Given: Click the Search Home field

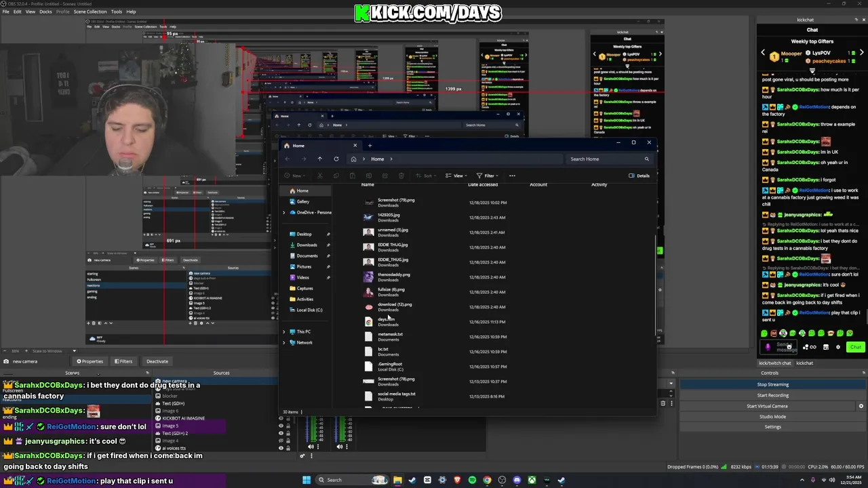Looking at the screenshot, I should 609,159.
